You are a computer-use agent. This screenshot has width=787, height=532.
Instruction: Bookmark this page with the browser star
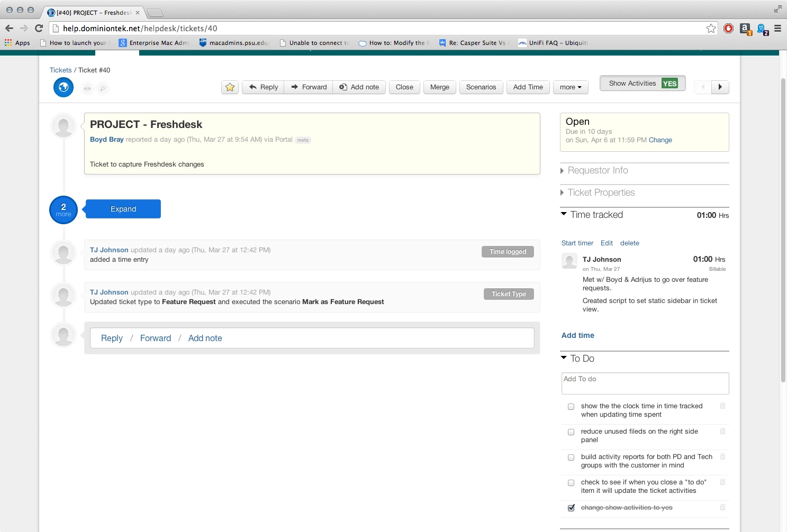[711, 29]
